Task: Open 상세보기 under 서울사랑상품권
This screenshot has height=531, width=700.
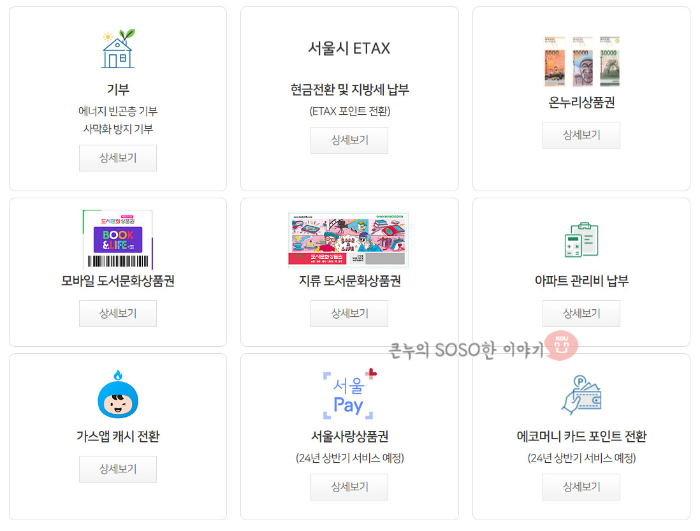Action: 349,487
